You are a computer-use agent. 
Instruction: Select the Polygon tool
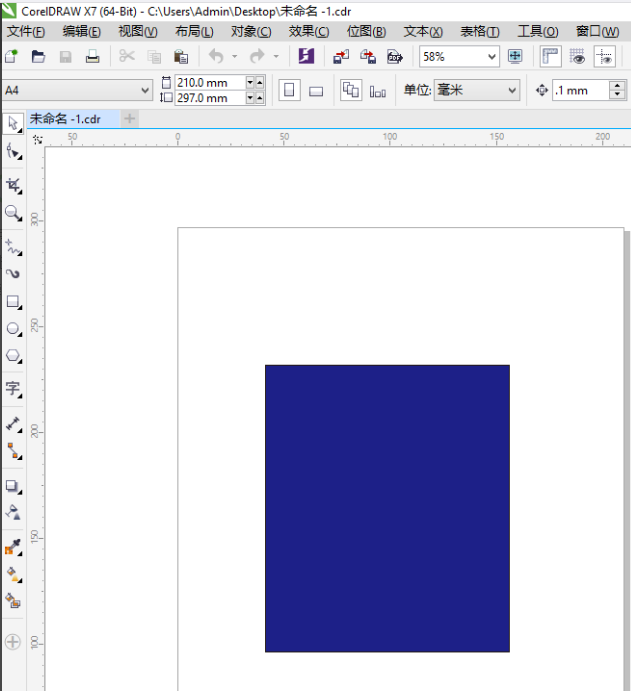13,355
